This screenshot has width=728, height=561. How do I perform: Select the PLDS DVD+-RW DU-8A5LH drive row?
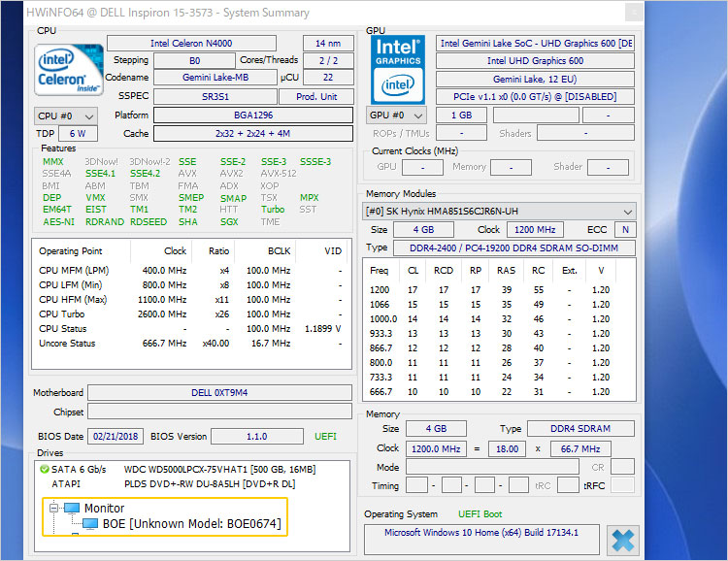192,484
